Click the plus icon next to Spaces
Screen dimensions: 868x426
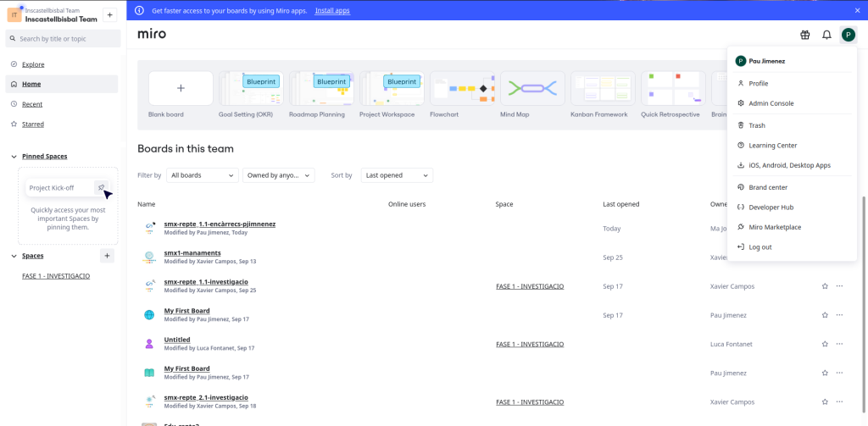coord(107,256)
